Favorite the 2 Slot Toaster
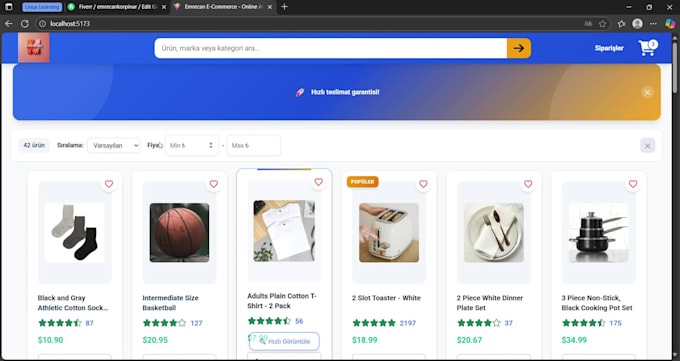This screenshot has width=680, height=361. click(x=423, y=184)
